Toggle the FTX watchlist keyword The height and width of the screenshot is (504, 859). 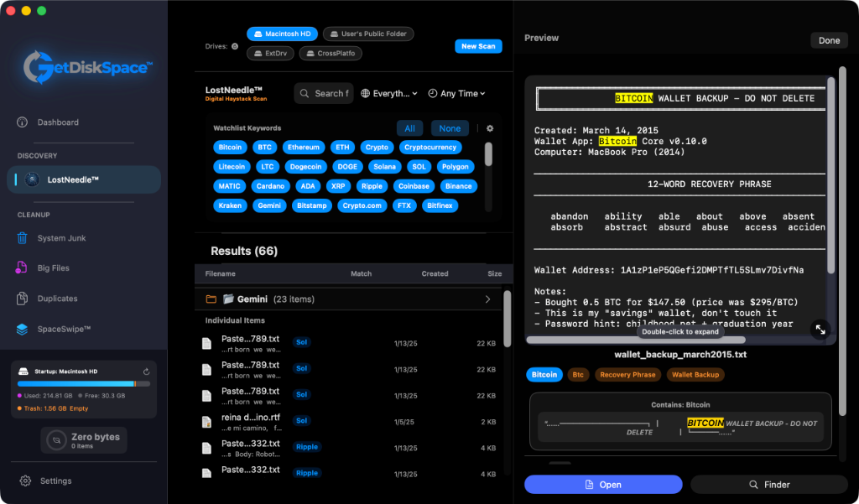pyautogui.click(x=404, y=205)
